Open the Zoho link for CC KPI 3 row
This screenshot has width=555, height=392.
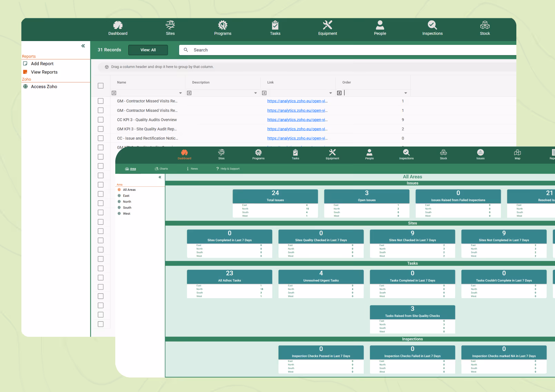click(297, 120)
